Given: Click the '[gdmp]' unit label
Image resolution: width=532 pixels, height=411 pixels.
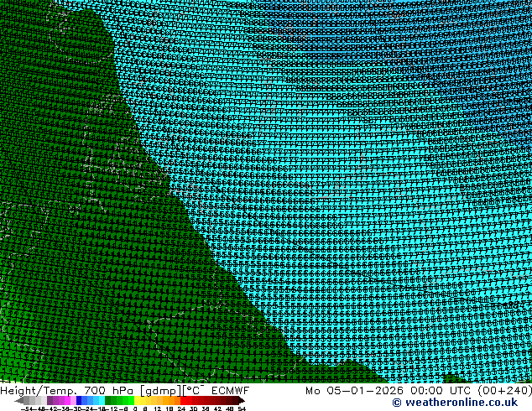Looking at the screenshot, I should point(161,391).
